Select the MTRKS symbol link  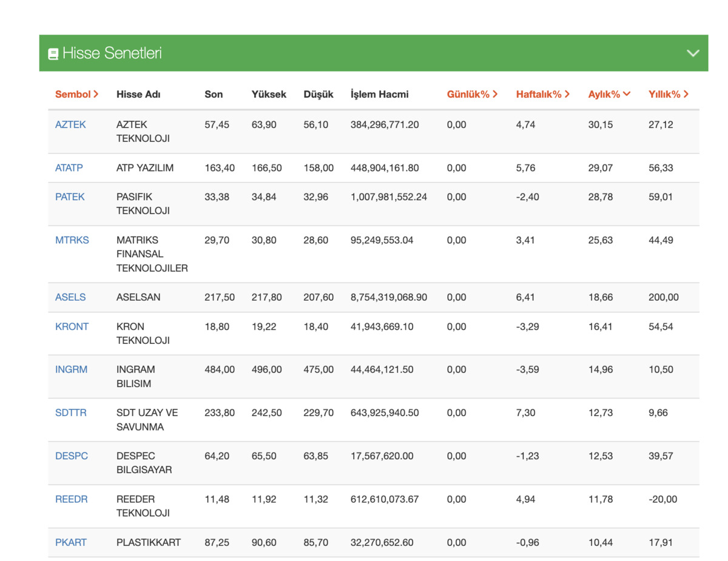72,240
